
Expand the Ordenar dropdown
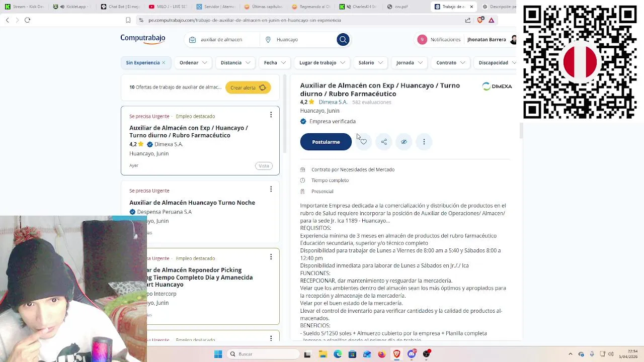(x=194, y=63)
